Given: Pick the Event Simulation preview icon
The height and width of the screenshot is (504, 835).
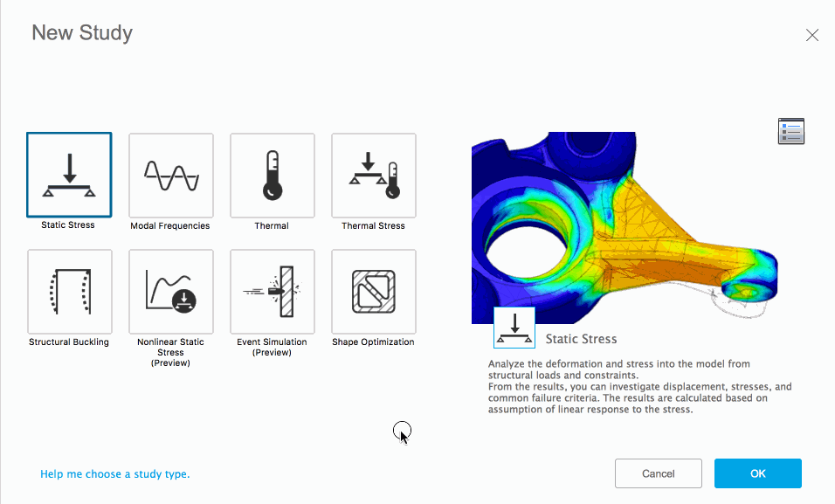Looking at the screenshot, I should [x=273, y=292].
